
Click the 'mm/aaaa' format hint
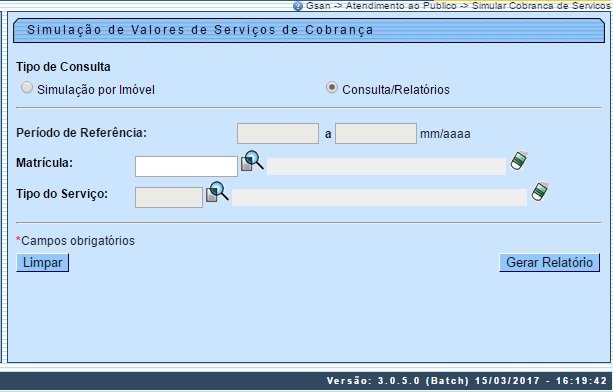(445, 134)
